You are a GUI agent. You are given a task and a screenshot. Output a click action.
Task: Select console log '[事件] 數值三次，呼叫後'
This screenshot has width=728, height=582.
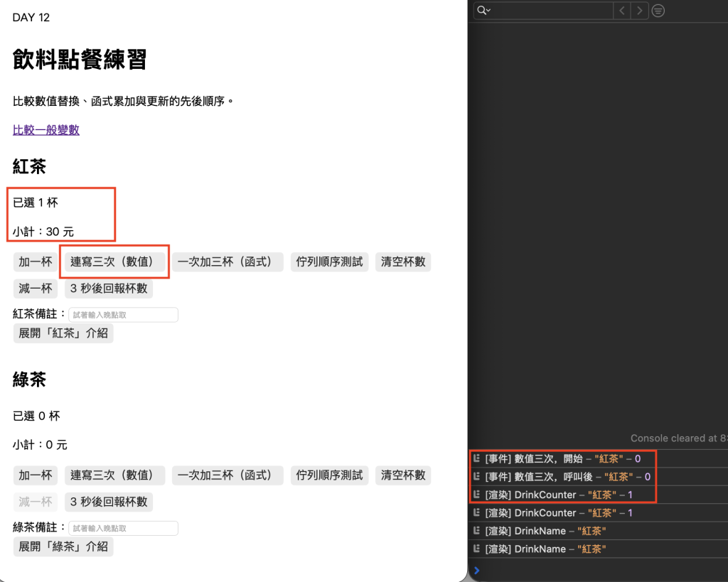pyautogui.click(x=598, y=477)
